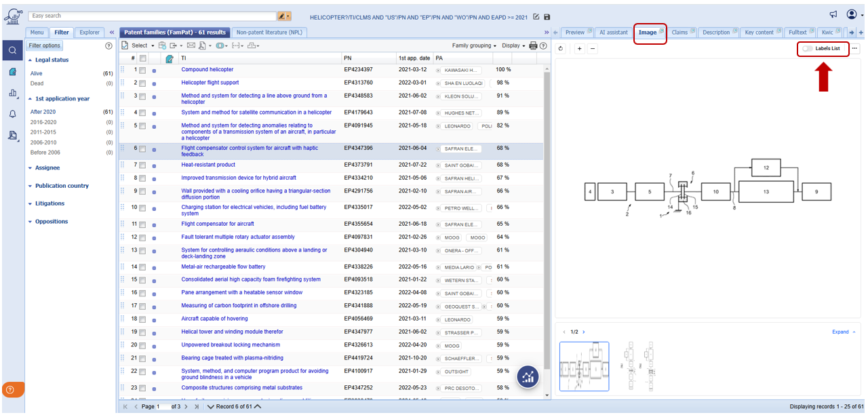
Task: Zoom in on the patent drawing with plus
Action: pos(580,49)
